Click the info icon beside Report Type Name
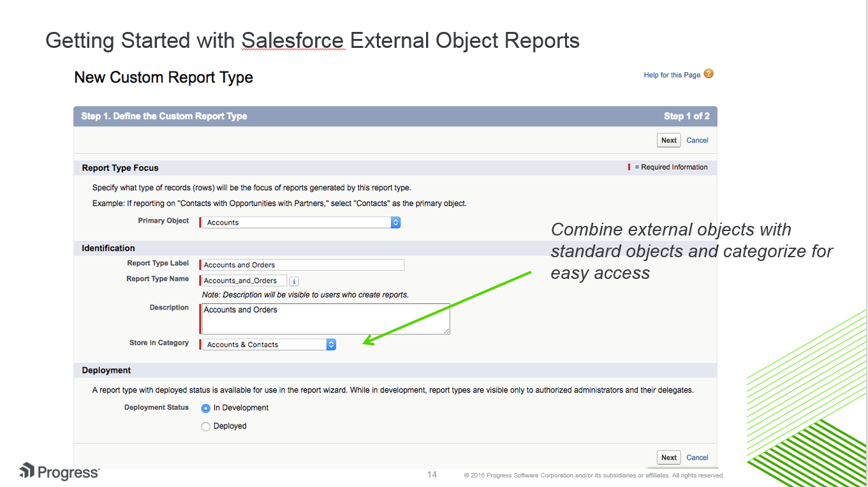This screenshot has width=868, height=487. 294,281
